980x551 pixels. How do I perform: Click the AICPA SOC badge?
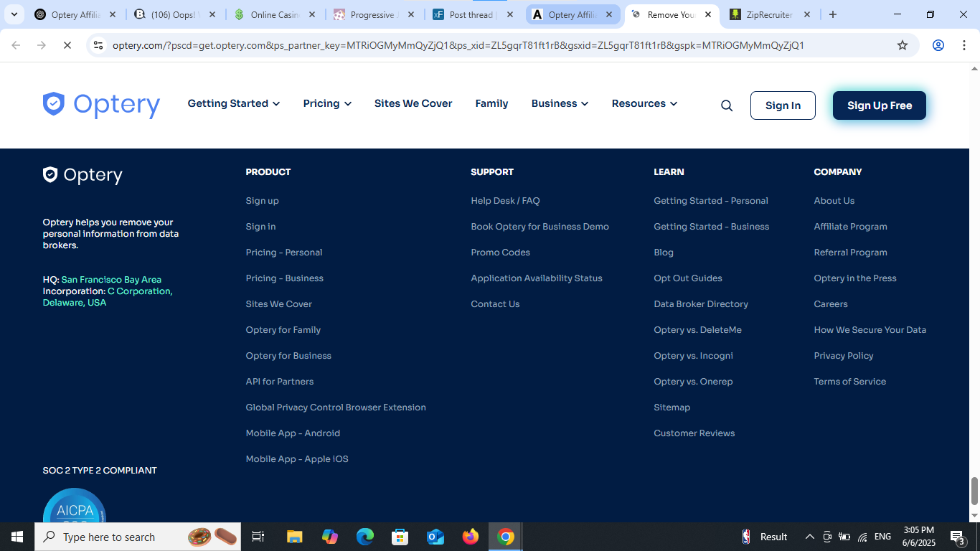point(75,505)
